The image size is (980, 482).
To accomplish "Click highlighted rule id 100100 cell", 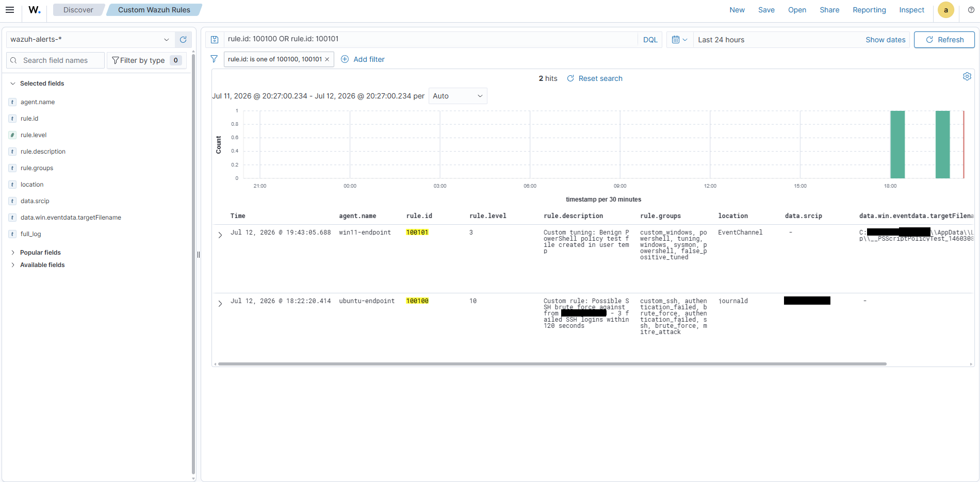I will coord(417,301).
